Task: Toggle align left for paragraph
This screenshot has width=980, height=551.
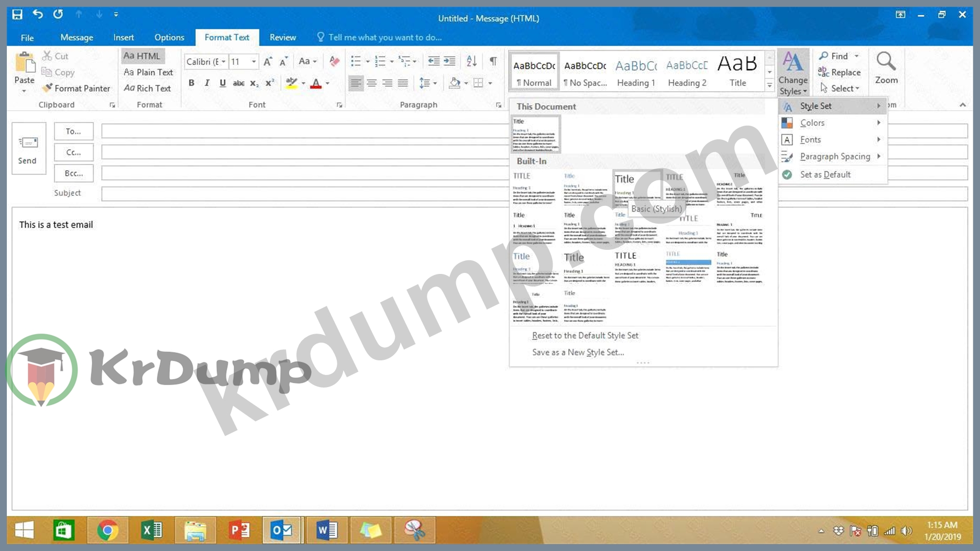Action: pos(356,83)
